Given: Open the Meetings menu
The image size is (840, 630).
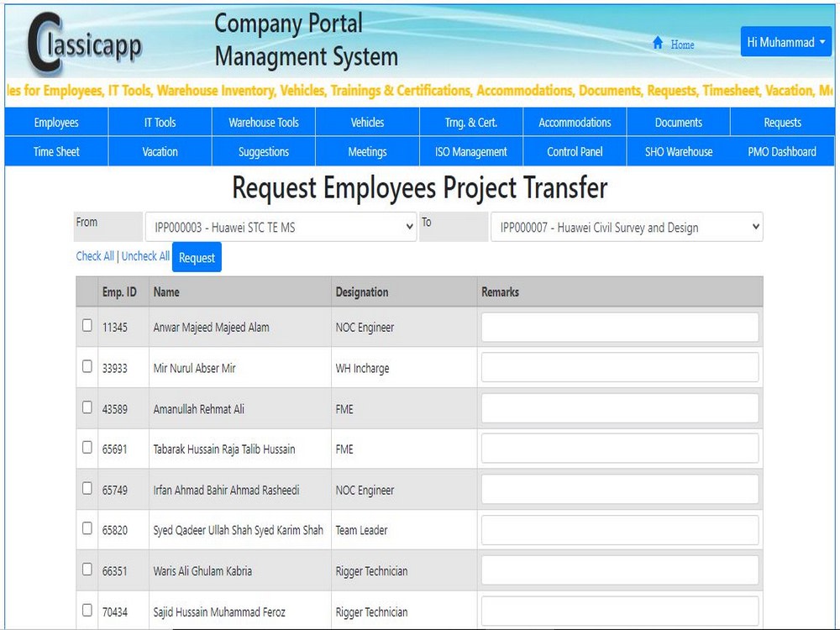Looking at the screenshot, I should (368, 151).
